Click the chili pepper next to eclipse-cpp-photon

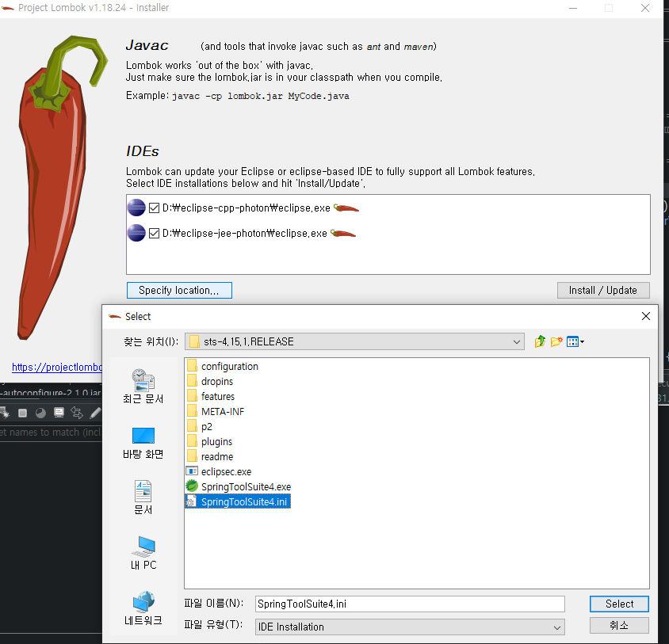346,208
